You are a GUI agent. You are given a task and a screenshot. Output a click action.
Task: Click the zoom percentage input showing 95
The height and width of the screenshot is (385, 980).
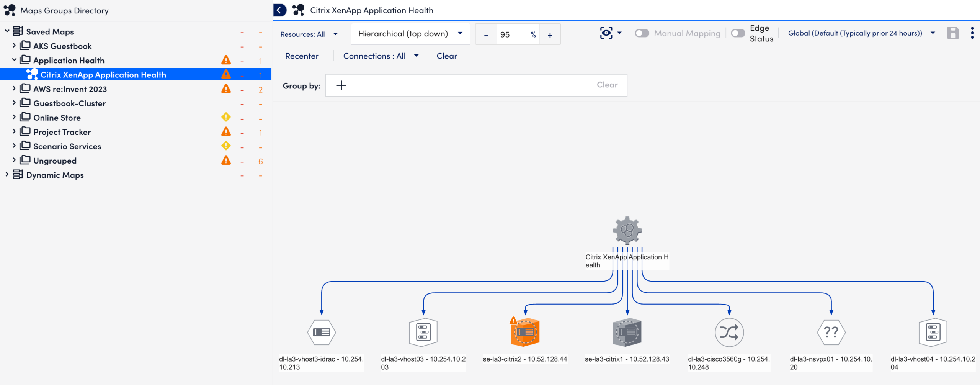point(518,34)
